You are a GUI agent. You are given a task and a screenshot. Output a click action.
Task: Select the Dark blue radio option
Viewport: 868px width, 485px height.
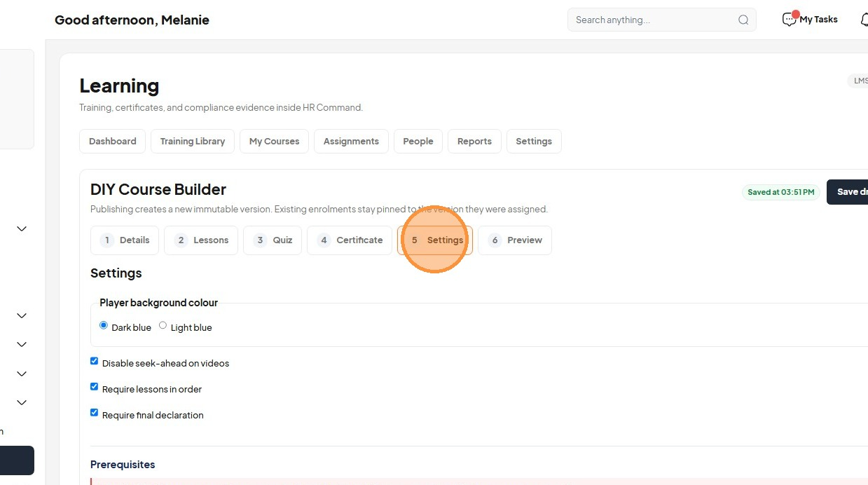click(x=104, y=325)
